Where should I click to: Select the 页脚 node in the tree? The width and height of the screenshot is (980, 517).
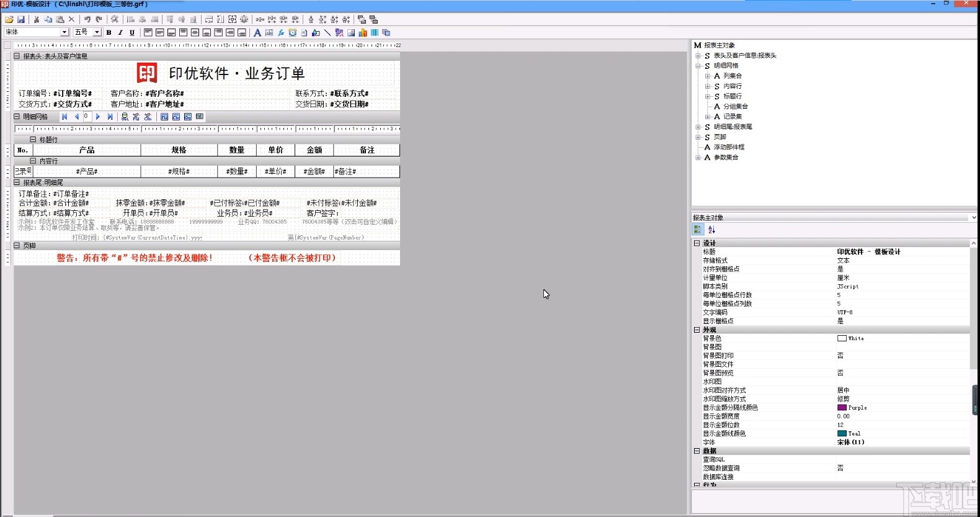click(x=720, y=137)
